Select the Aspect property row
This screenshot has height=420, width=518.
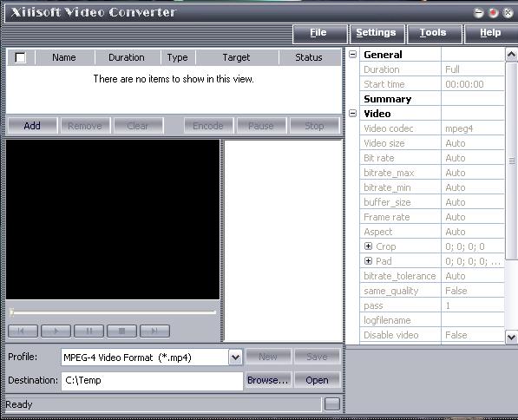click(x=432, y=232)
